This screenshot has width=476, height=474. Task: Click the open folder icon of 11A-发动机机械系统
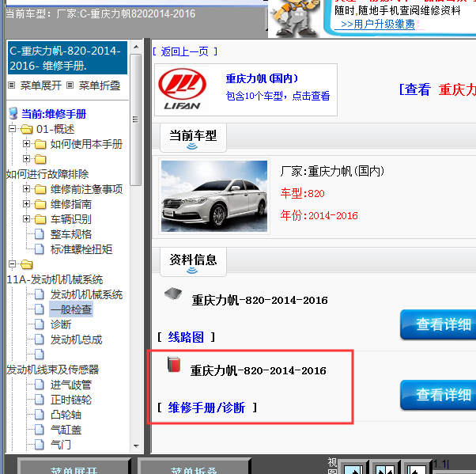(x=26, y=264)
